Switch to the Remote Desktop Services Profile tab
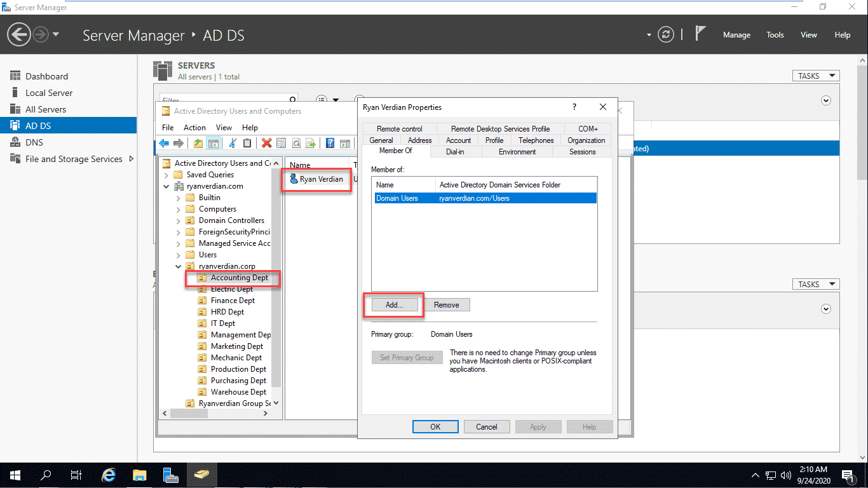The height and width of the screenshot is (488, 868). pyautogui.click(x=499, y=129)
